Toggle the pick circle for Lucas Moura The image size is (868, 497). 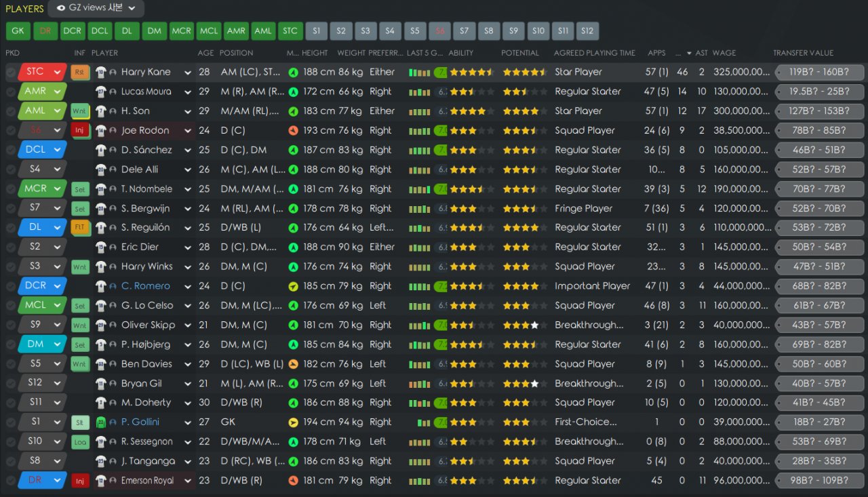tap(11, 92)
